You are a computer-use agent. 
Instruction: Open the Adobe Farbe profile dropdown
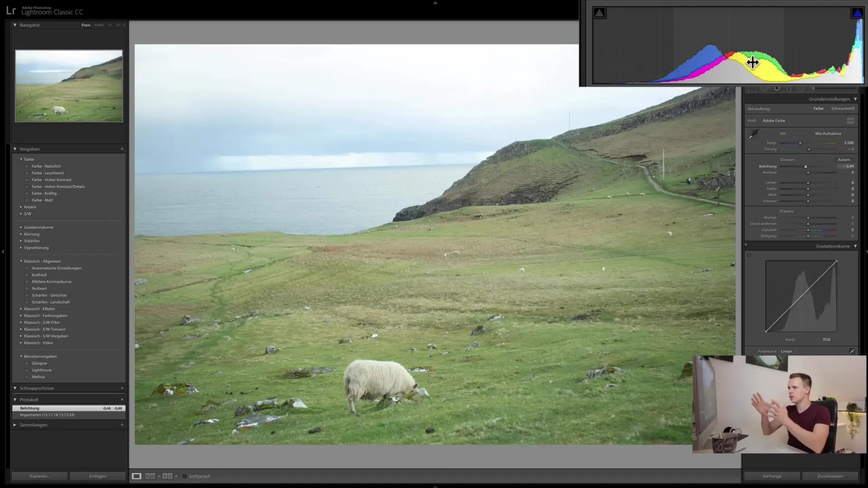[776, 121]
